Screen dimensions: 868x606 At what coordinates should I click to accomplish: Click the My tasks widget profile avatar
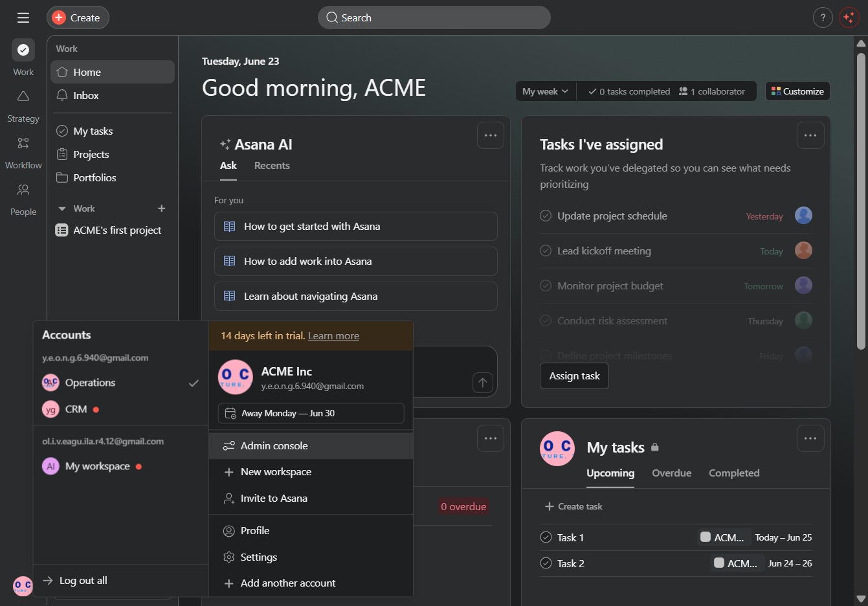557,449
